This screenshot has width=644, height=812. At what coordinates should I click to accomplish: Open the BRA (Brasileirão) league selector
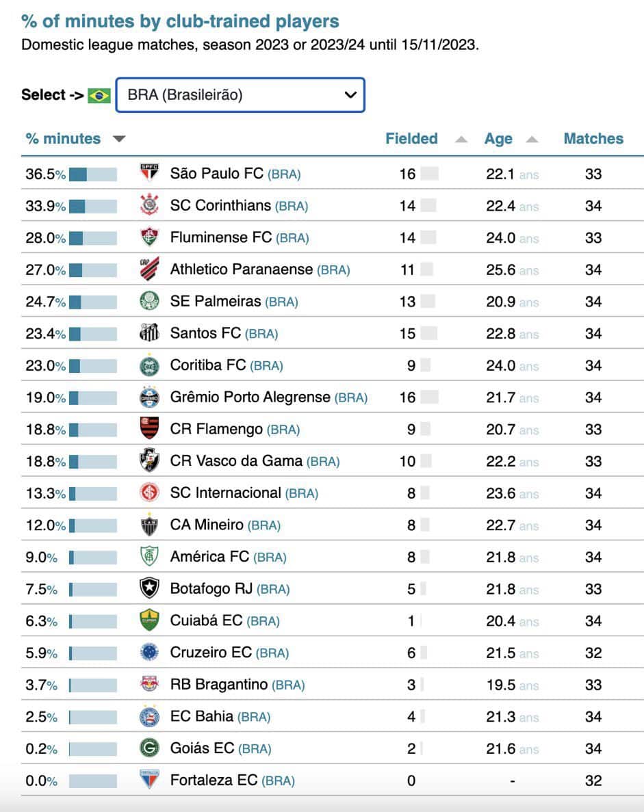coord(240,94)
